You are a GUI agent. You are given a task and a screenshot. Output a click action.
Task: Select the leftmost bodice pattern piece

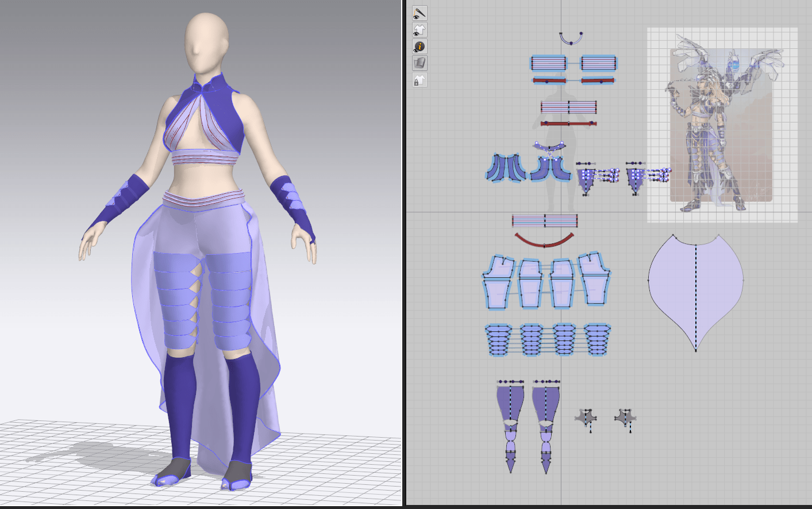pyautogui.click(x=506, y=169)
